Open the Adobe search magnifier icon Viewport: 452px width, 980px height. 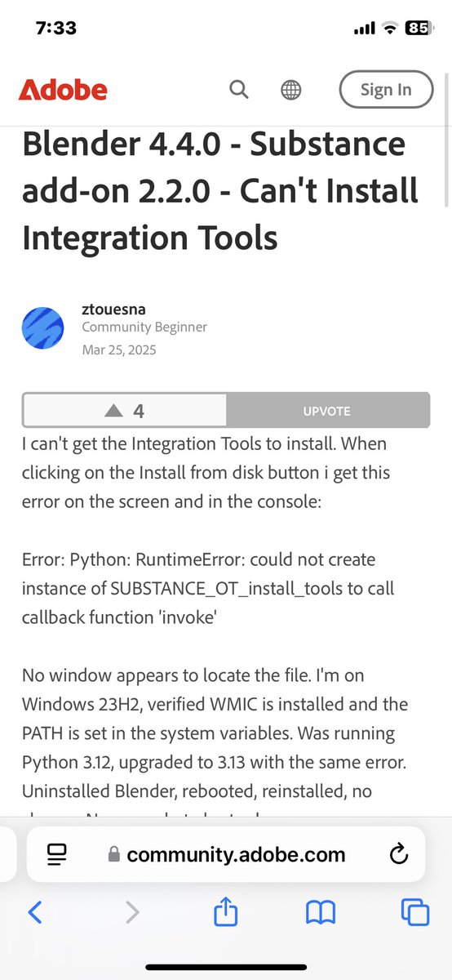239,89
